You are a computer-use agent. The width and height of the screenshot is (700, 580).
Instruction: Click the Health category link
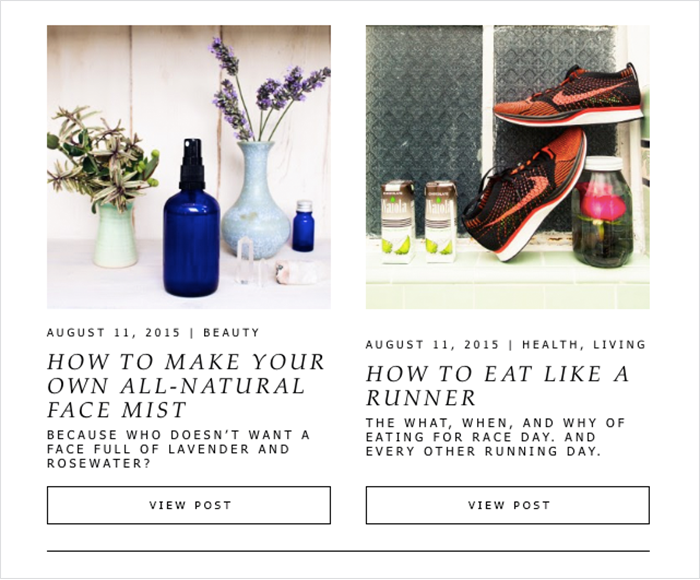(550, 345)
